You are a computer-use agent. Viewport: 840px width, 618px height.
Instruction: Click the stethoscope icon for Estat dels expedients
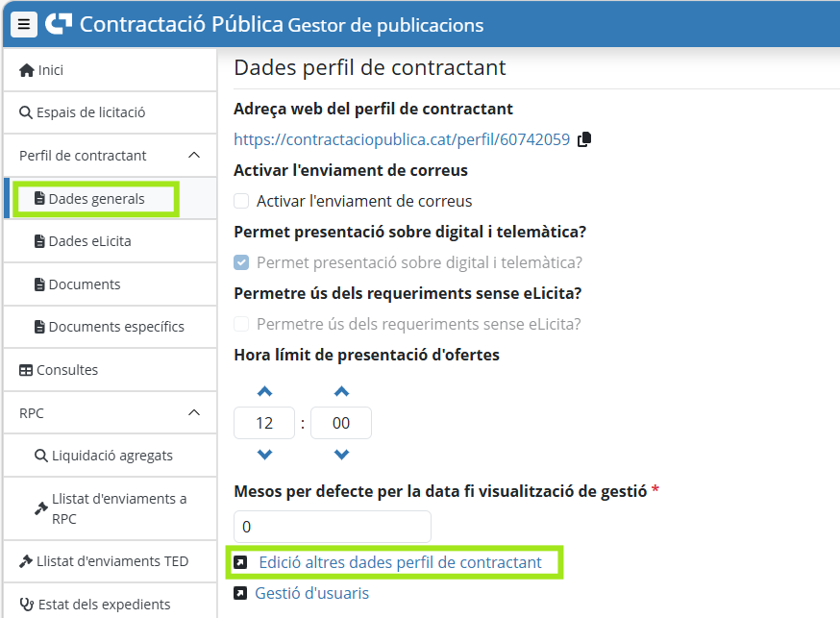[27, 605]
